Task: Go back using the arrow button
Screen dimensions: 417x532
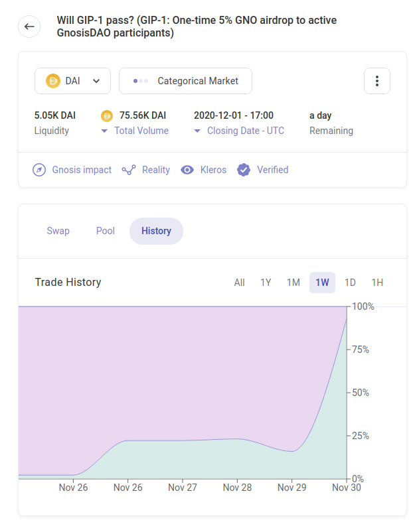Action: click(29, 27)
